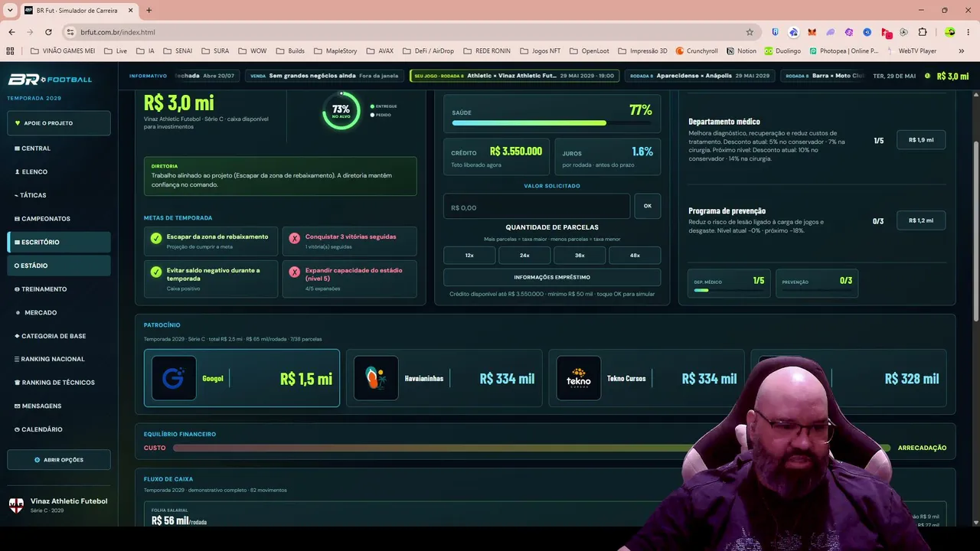View the Ranking Nacional page

(59, 359)
